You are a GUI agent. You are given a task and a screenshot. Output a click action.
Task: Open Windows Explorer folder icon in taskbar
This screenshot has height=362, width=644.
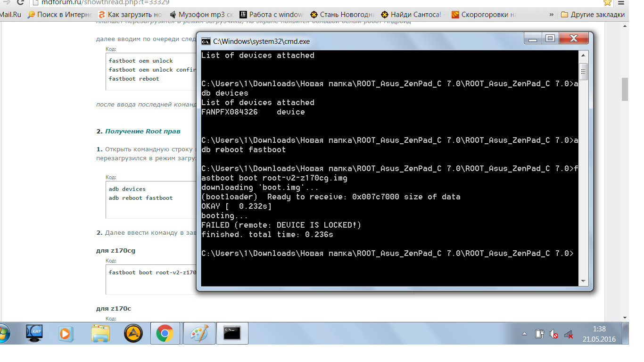100,334
